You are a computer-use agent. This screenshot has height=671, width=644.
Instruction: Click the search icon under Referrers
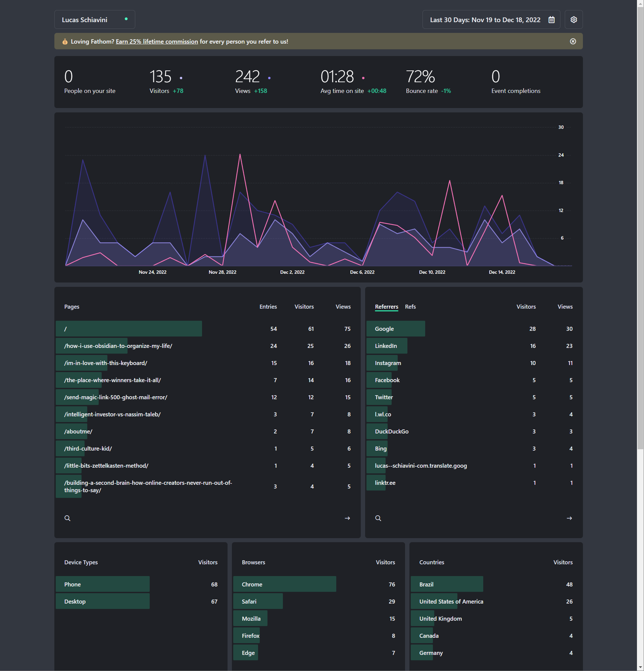click(x=378, y=518)
